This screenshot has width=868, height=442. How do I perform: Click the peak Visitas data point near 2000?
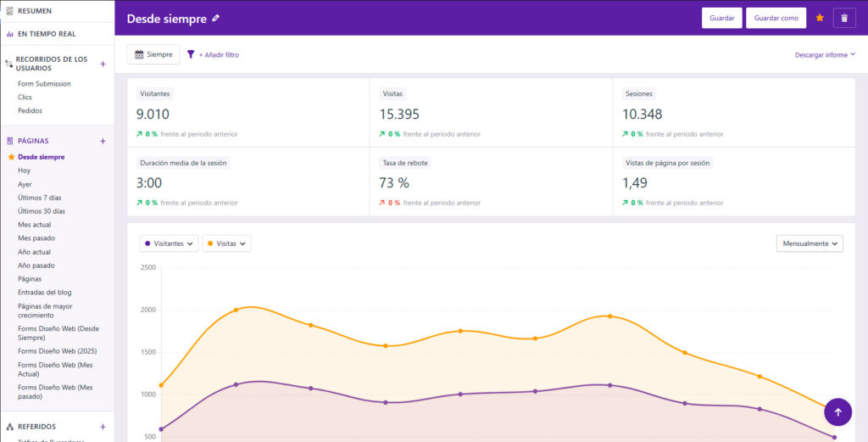(x=236, y=310)
